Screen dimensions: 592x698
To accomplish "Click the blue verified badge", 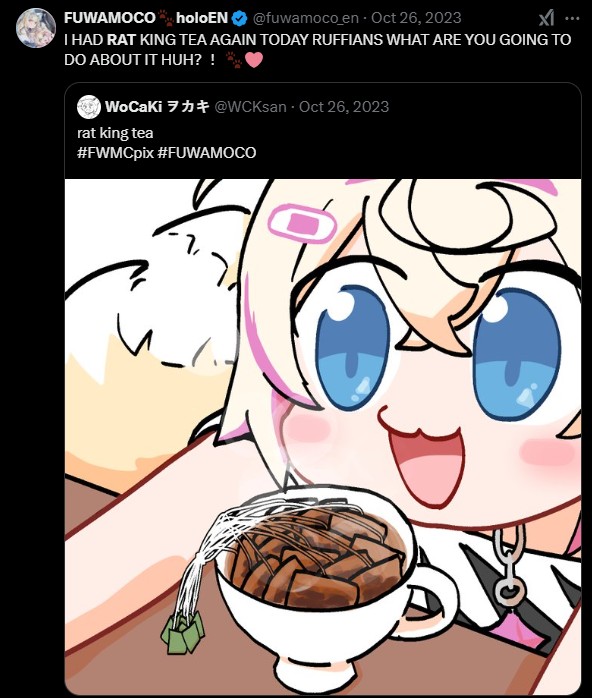I will coord(240,18).
